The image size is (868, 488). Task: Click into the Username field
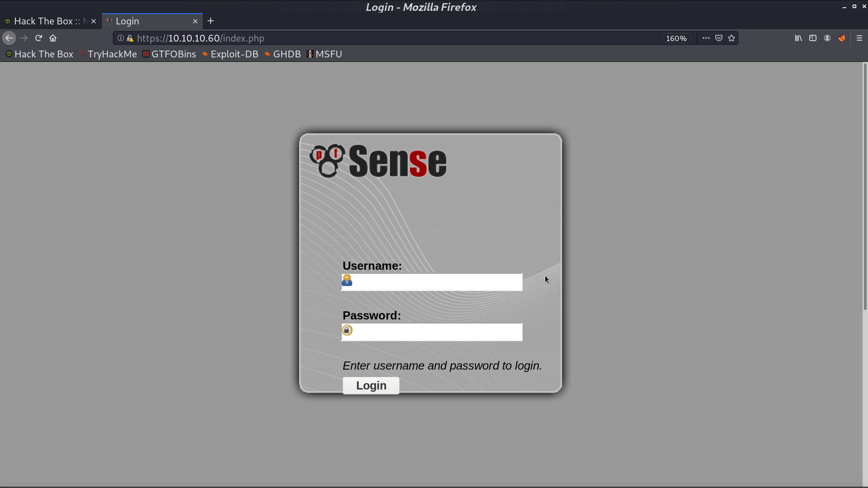(x=432, y=282)
